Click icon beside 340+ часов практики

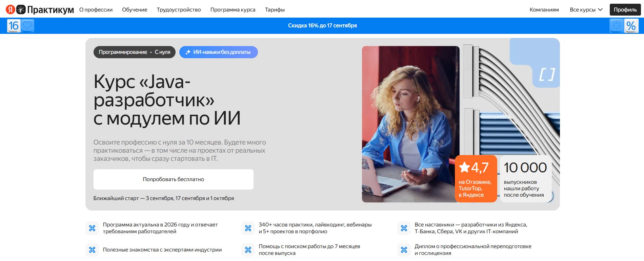pos(248,228)
